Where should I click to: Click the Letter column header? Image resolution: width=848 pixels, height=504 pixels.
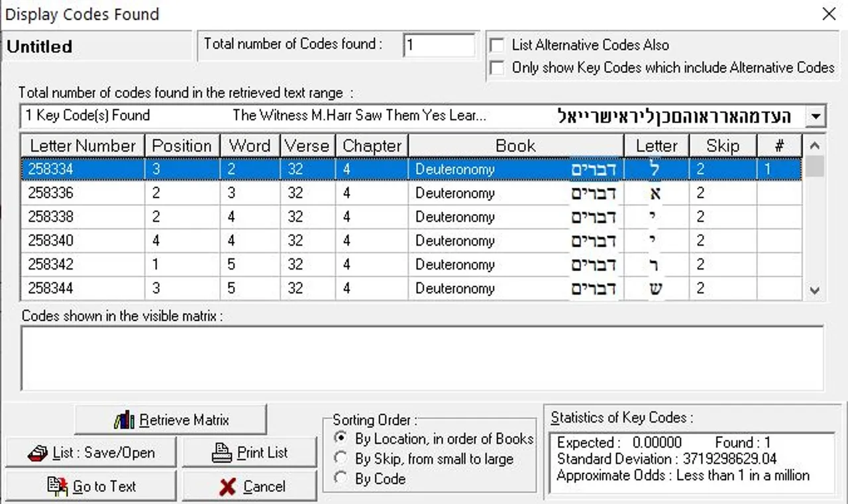[x=657, y=146]
